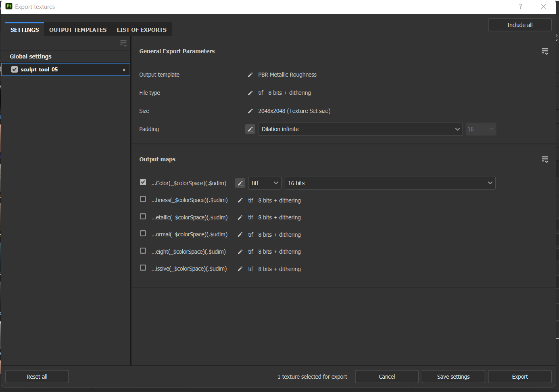Uncheck the sculpt_tool_05 texture set
This screenshot has height=392, width=559.
point(15,69)
